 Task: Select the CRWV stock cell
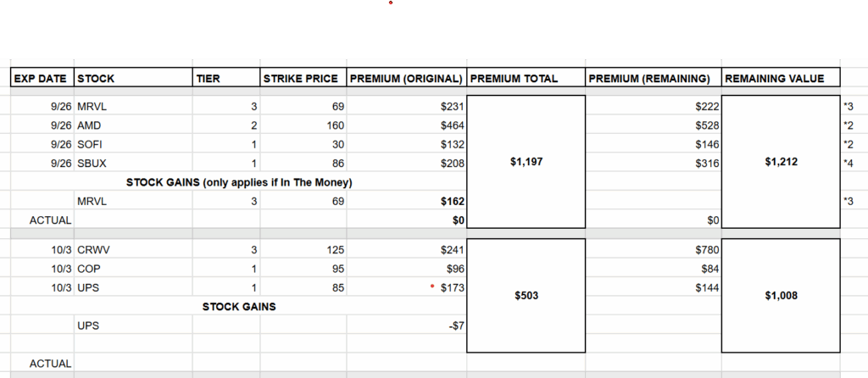133,250
